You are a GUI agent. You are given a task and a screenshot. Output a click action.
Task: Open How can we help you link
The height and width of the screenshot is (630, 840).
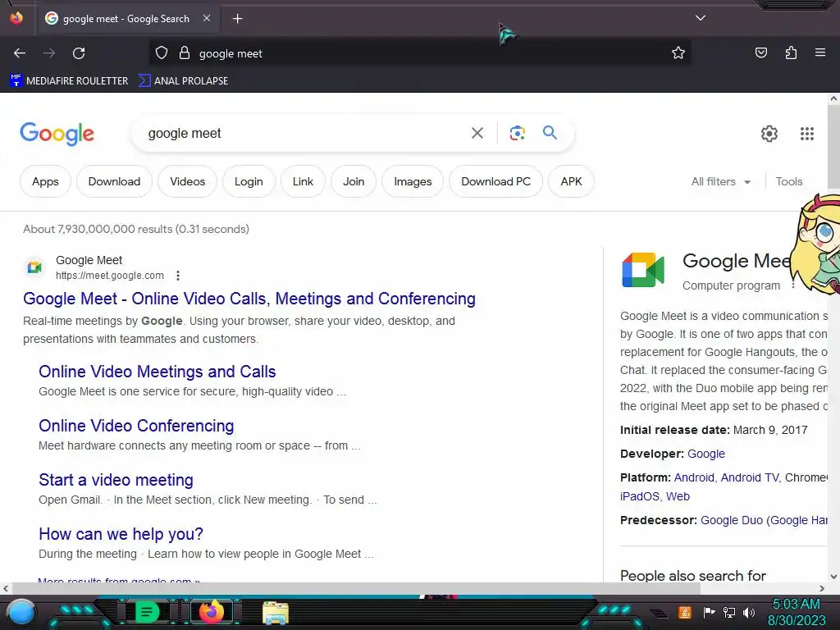click(x=121, y=533)
